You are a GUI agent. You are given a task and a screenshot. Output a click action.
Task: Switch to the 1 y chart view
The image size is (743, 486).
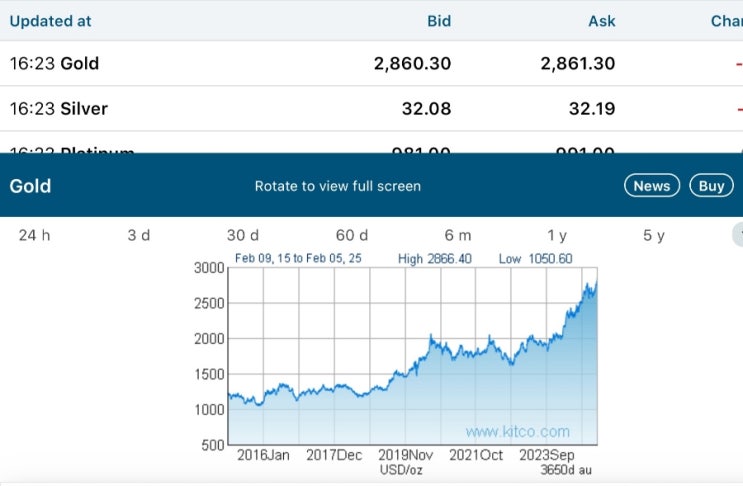point(557,235)
